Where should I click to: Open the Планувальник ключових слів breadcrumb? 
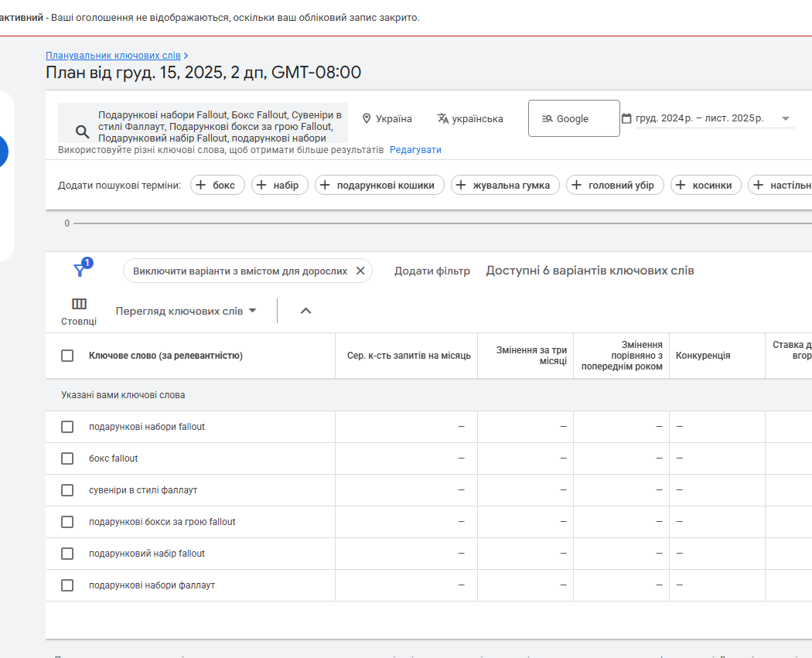[114, 56]
